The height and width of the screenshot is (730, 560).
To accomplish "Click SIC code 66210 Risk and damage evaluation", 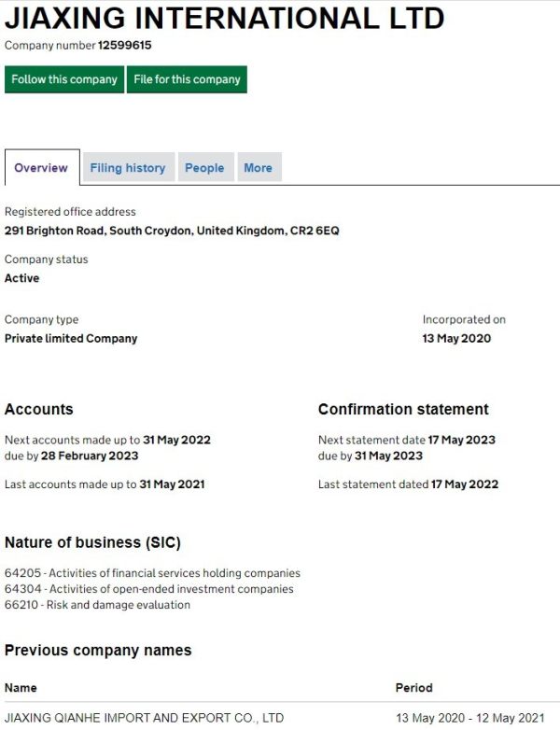I will pyautogui.click(x=97, y=604).
